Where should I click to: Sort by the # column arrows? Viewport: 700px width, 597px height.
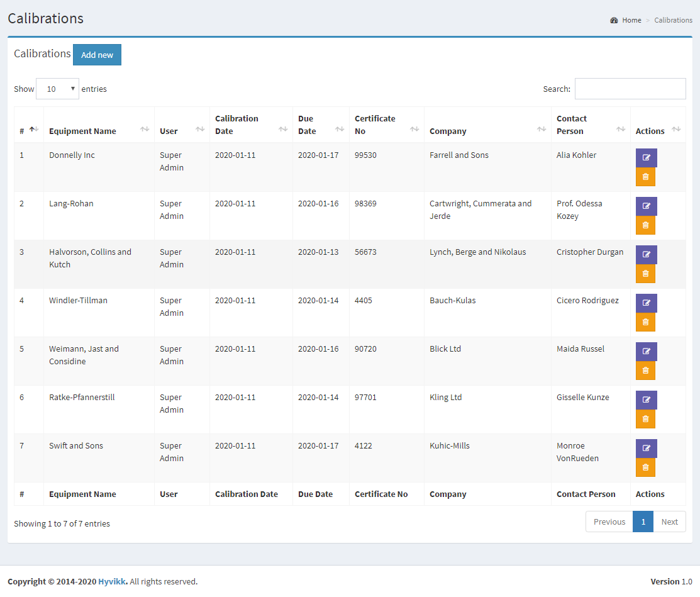click(x=35, y=130)
